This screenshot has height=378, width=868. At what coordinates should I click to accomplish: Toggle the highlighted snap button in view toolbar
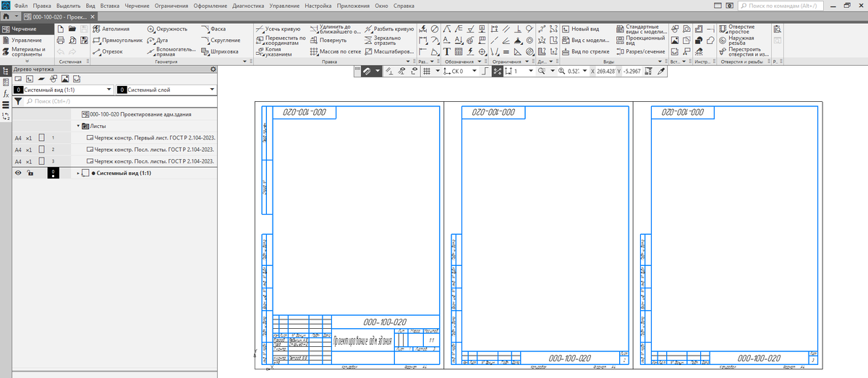367,72
